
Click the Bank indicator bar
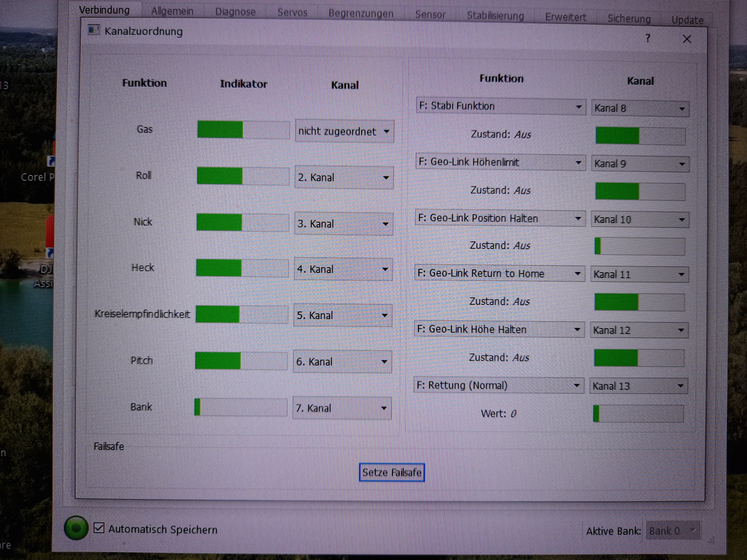[241, 407]
